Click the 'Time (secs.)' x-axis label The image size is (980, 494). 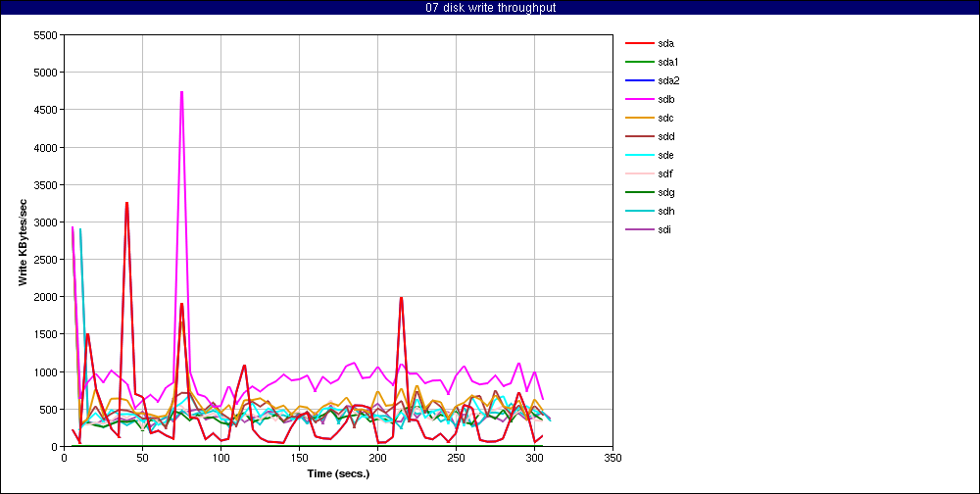(x=338, y=473)
